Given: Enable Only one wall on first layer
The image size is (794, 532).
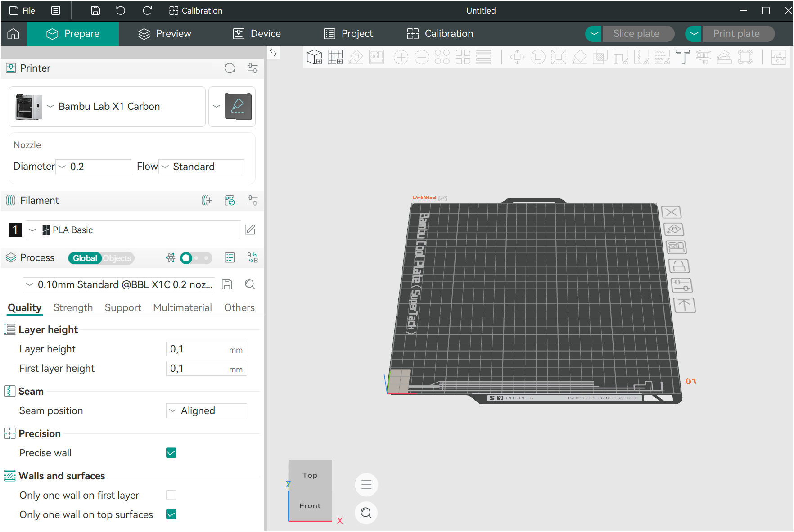Looking at the screenshot, I should 171,495.
